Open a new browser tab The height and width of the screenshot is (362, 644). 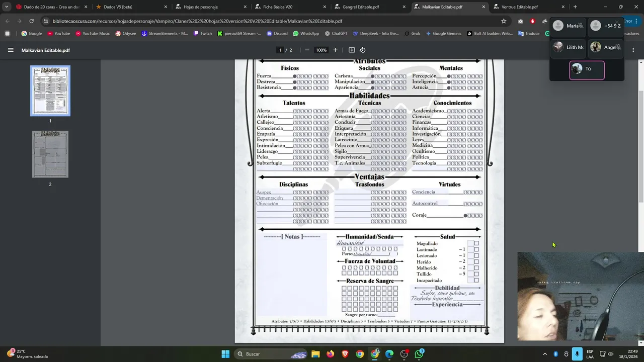coord(575,7)
